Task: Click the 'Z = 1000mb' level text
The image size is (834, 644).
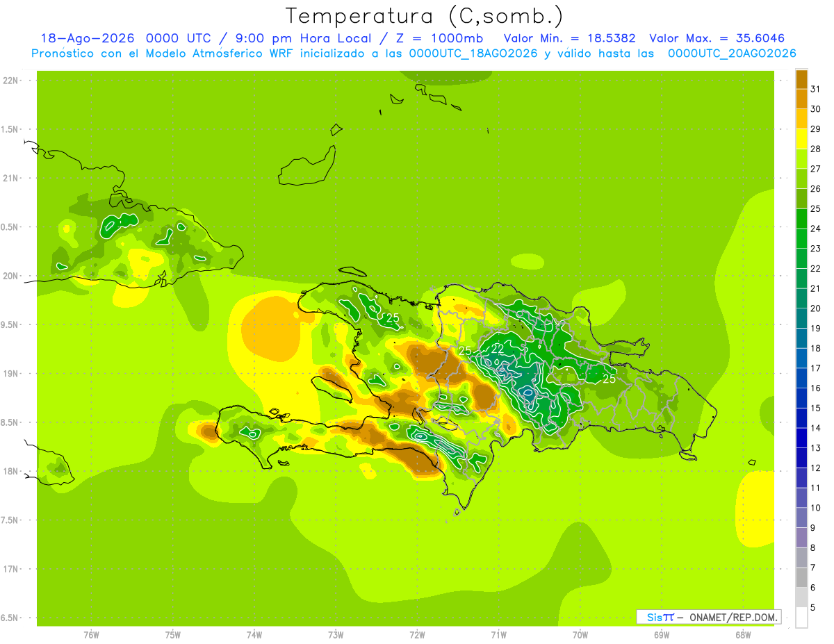Action: pyautogui.click(x=439, y=38)
